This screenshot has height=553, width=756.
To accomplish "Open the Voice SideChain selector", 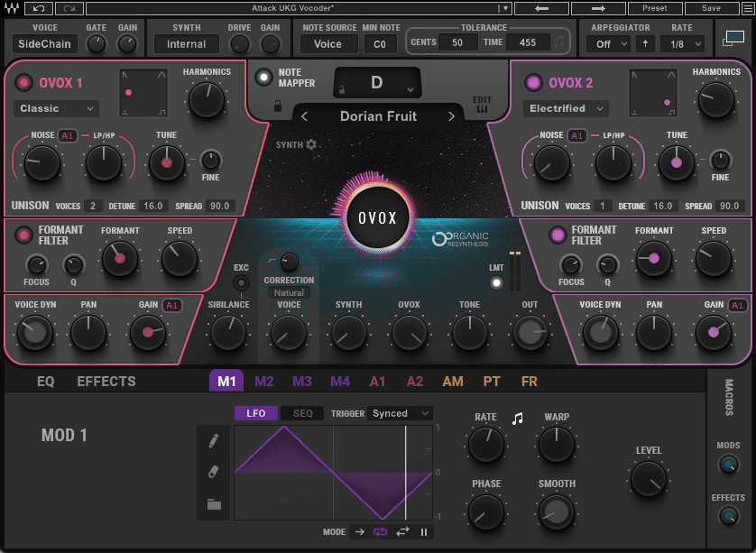I will (x=45, y=44).
